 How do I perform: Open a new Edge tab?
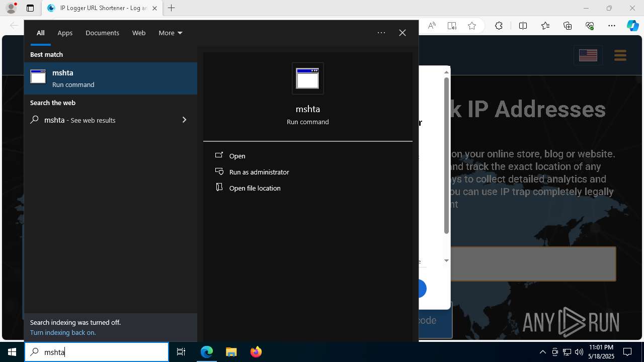pos(172,8)
